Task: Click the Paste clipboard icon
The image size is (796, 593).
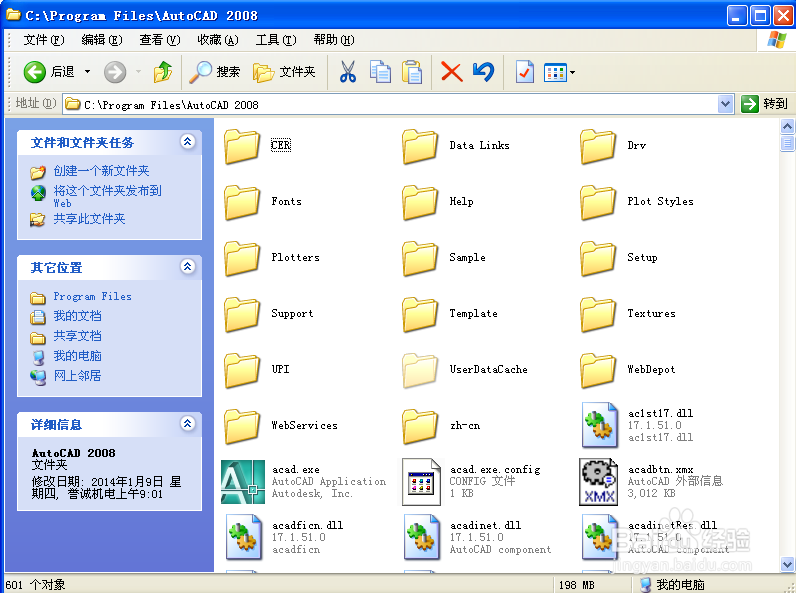Action: [x=412, y=72]
